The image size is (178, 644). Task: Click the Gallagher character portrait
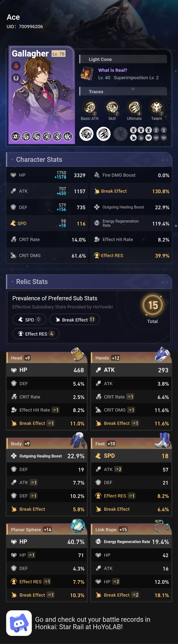(x=42, y=95)
